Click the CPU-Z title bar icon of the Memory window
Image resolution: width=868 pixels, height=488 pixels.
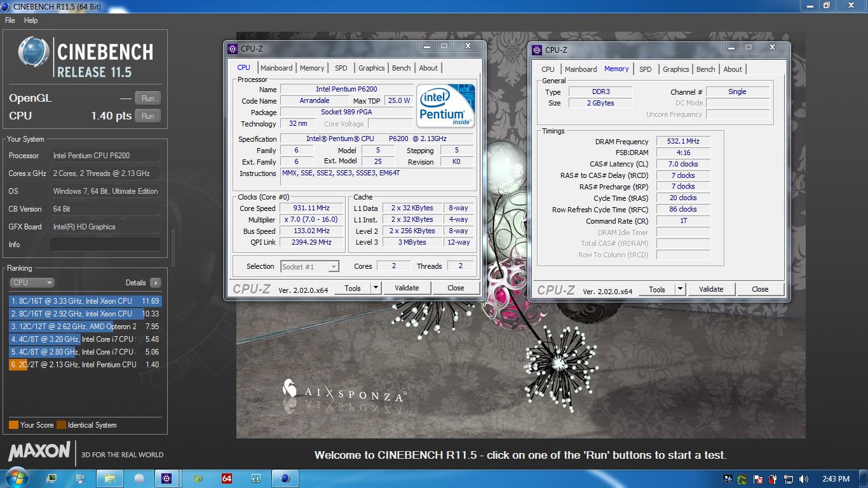pos(537,50)
